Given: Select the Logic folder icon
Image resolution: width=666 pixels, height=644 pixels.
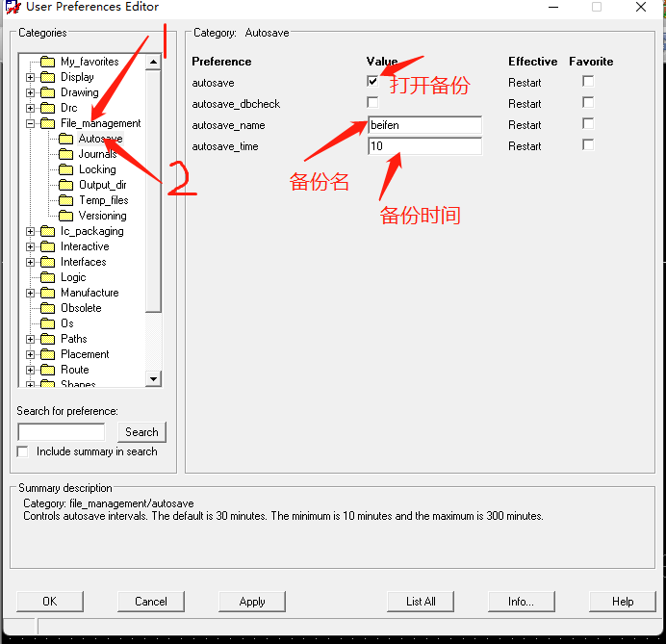Looking at the screenshot, I should click(x=47, y=277).
